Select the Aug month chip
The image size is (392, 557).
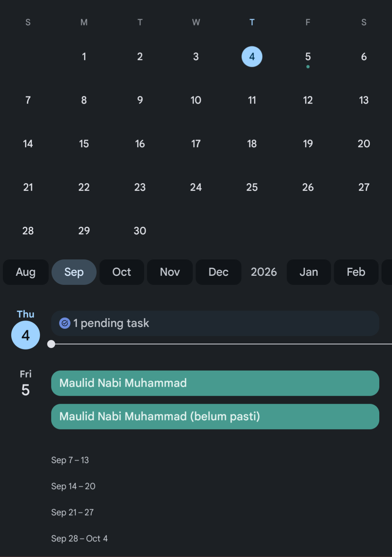pyautogui.click(x=26, y=272)
